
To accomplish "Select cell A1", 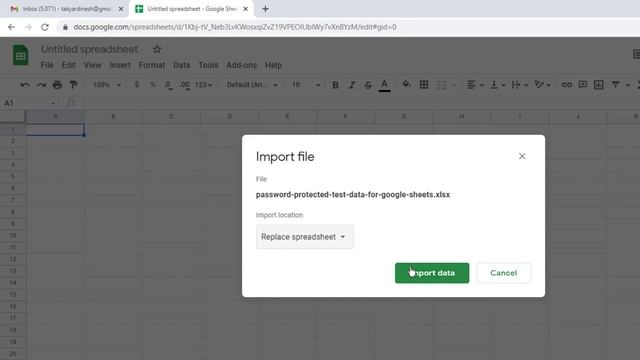I will pos(56,130).
